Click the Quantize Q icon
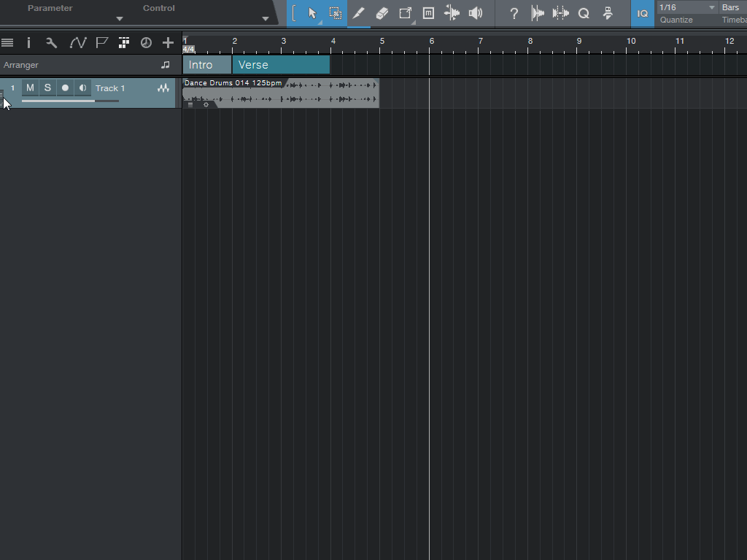Screen dimensions: 747x560 pos(584,13)
